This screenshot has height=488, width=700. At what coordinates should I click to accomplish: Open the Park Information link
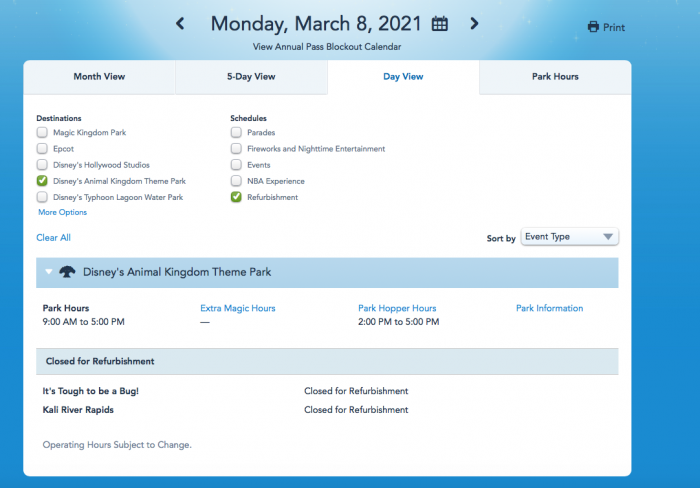click(549, 308)
